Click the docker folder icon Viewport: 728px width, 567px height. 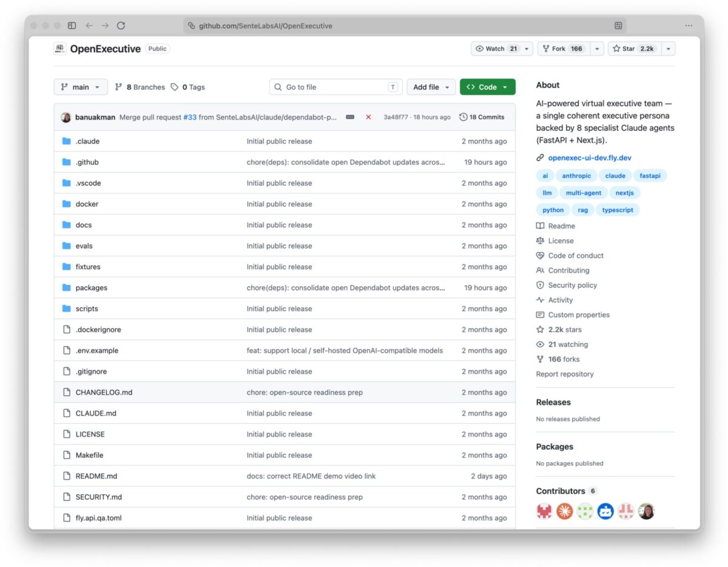[66, 204]
